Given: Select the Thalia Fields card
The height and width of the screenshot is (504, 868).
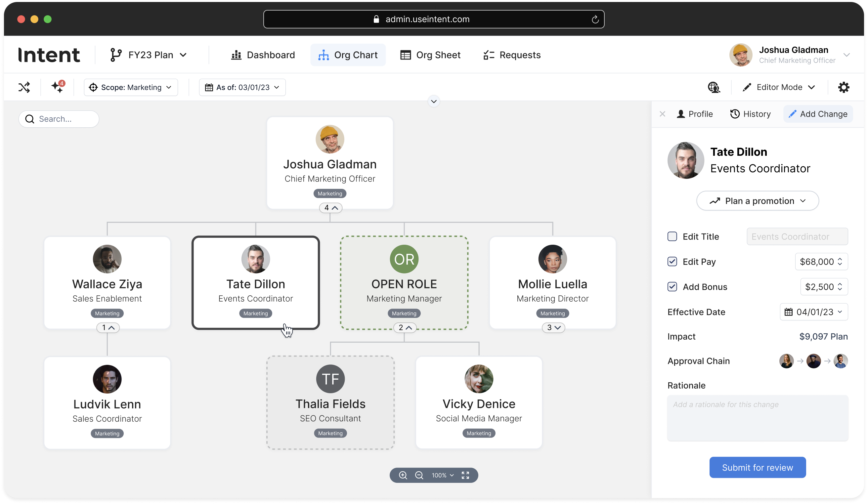Looking at the screenshot, I should pos(330,402).
